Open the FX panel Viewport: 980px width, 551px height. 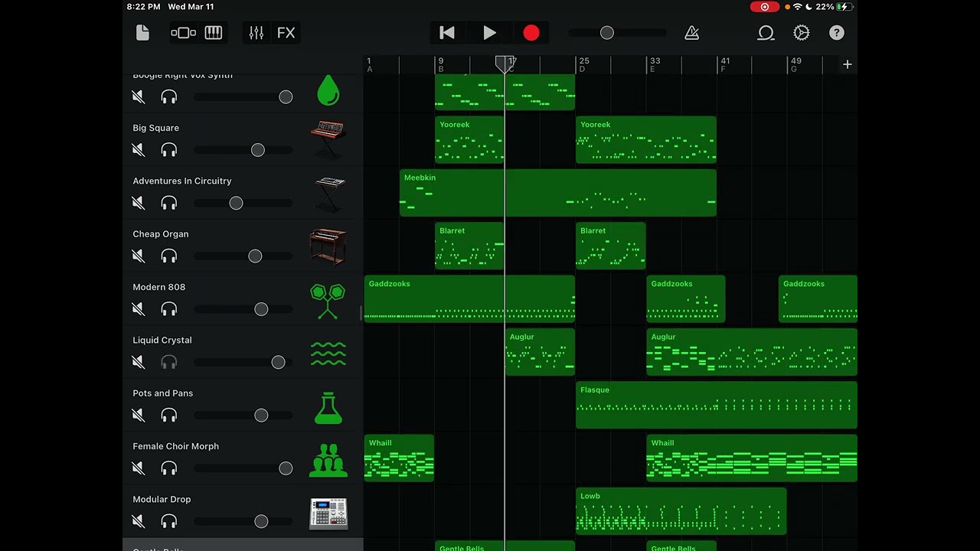point(286,32)
